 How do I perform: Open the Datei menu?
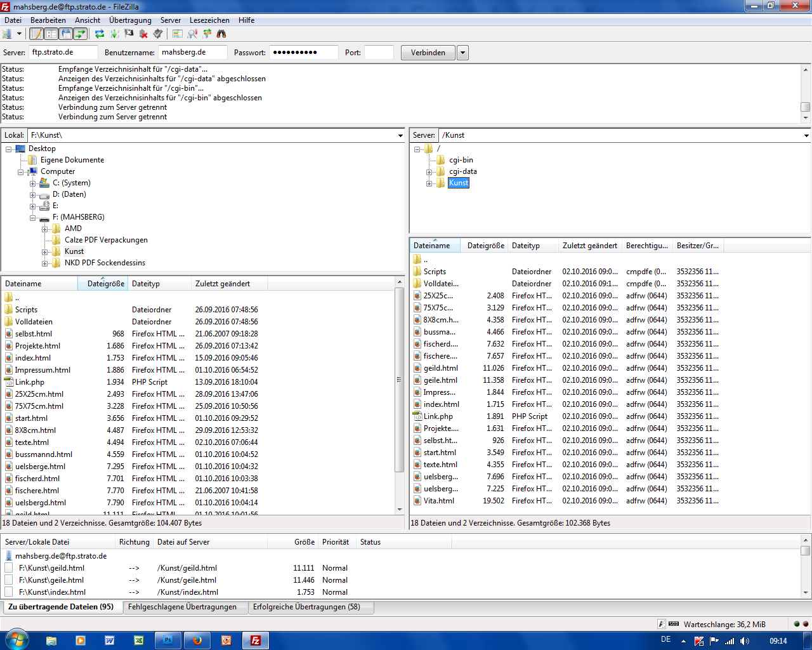click(13, 20)
